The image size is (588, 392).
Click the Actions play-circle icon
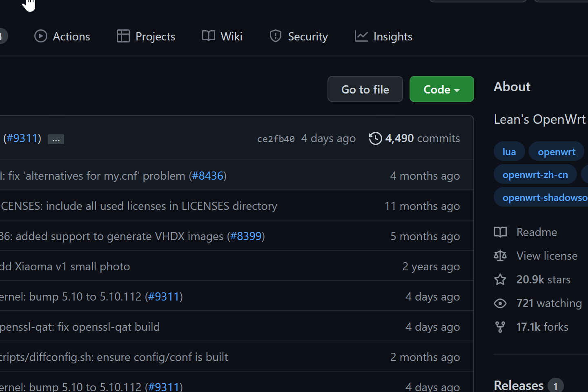41,36
